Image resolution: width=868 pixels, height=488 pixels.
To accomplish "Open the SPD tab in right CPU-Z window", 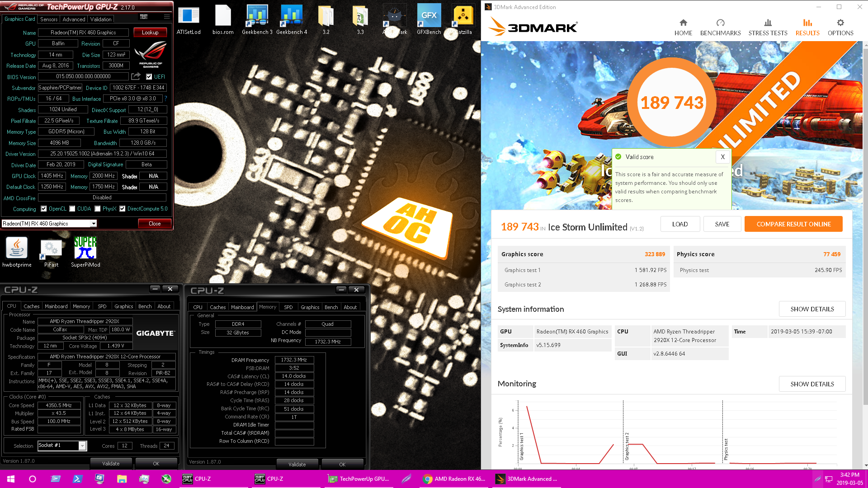I will (288, 307).
